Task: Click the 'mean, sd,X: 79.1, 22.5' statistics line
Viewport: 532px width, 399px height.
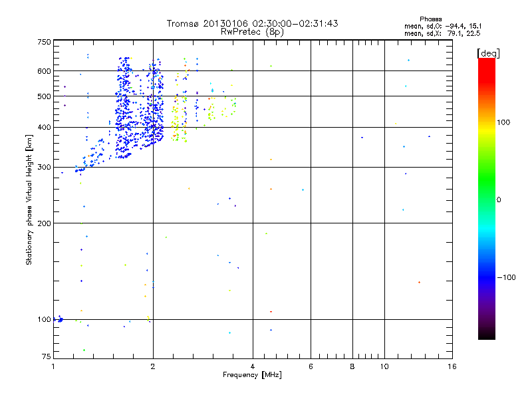Action: 442,33
